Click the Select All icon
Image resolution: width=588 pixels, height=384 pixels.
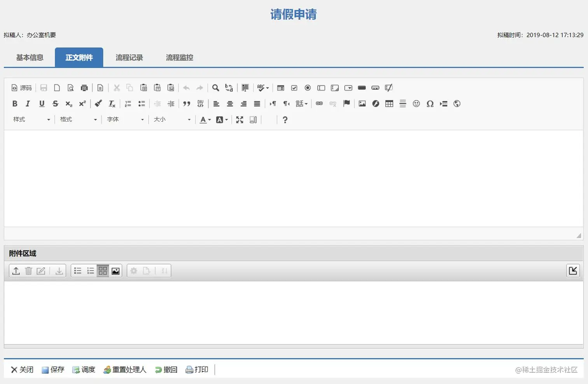click(x=245, y=88)
